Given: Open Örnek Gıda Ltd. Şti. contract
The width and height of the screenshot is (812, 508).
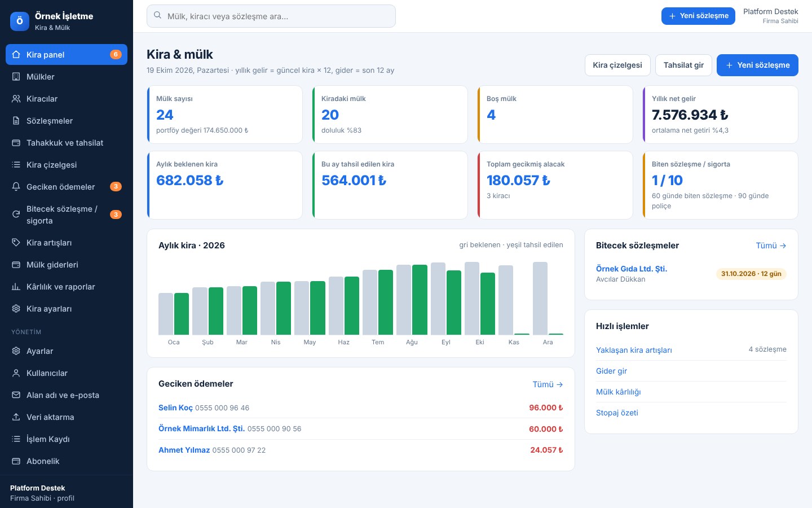Looking at the screenshot, I should click(x=632, y=269).
